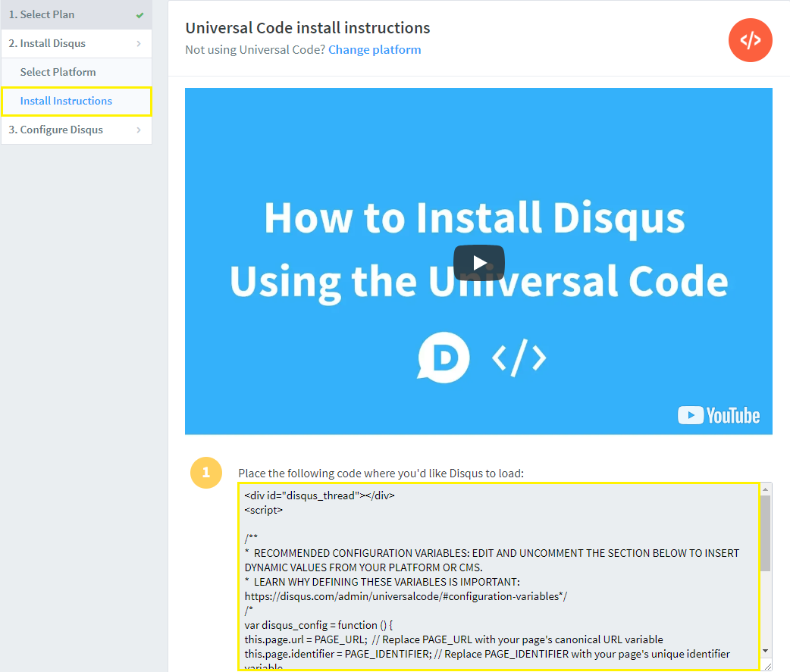Select the 1. Select Plan step
790x672 pixels.
pos(77,14)
